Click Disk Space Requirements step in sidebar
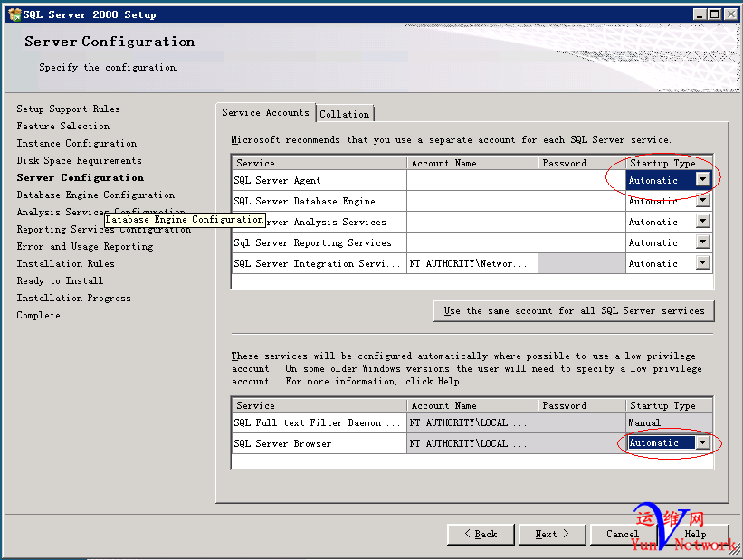This screenshot has width=743, height=560. [x=79, y=160]
